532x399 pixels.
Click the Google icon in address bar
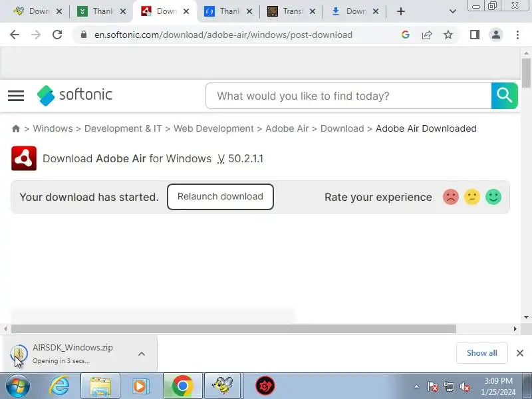pos(406,35)
